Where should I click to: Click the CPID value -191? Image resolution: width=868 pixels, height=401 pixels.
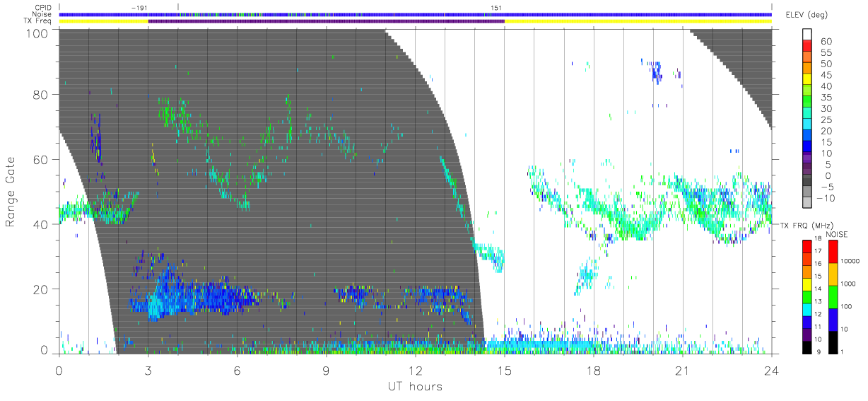(139, 8)
